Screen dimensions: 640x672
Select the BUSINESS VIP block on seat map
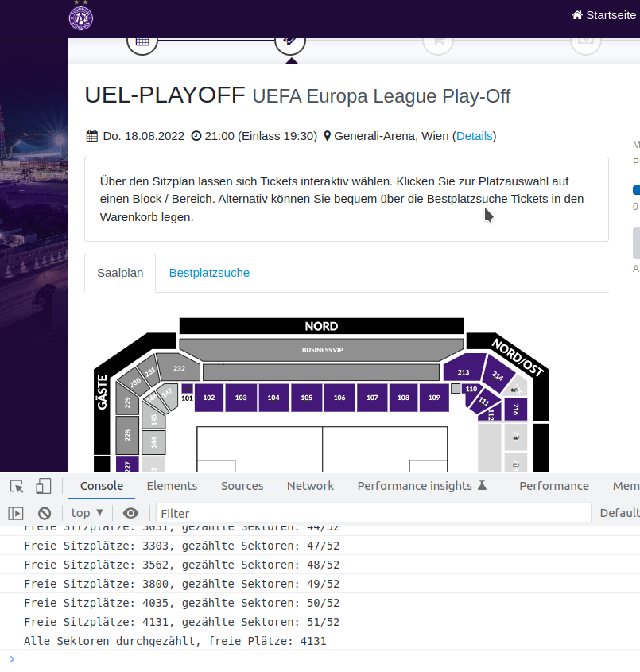click(x=322, y=350)
